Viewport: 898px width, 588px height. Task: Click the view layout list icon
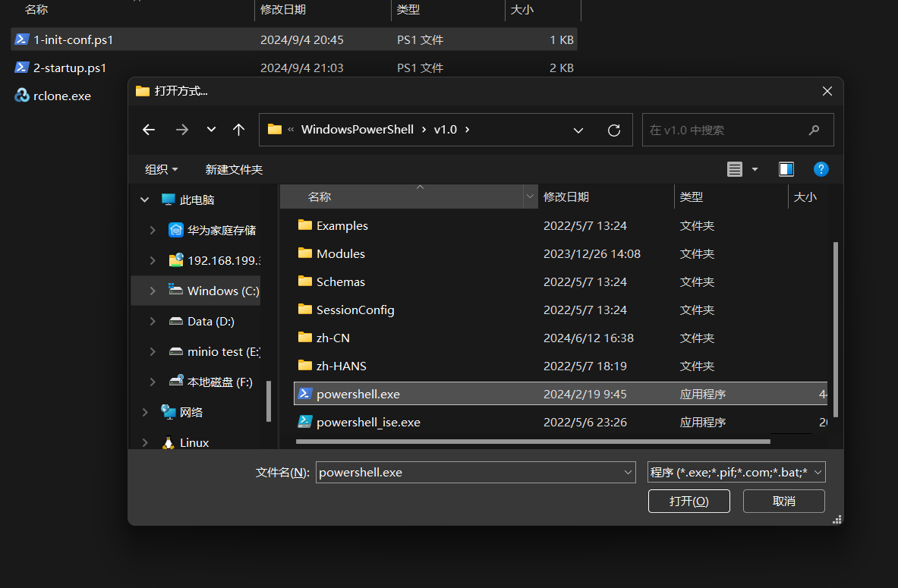(x=734, y=169)
